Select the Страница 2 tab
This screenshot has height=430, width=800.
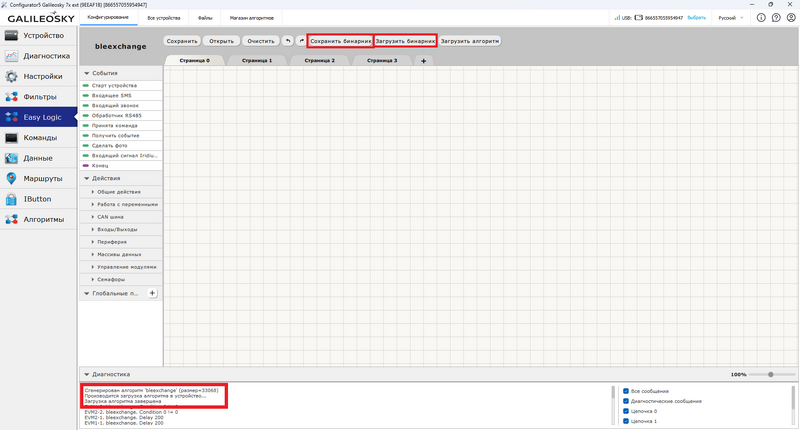pyautogui.click(x=319, y=60)
